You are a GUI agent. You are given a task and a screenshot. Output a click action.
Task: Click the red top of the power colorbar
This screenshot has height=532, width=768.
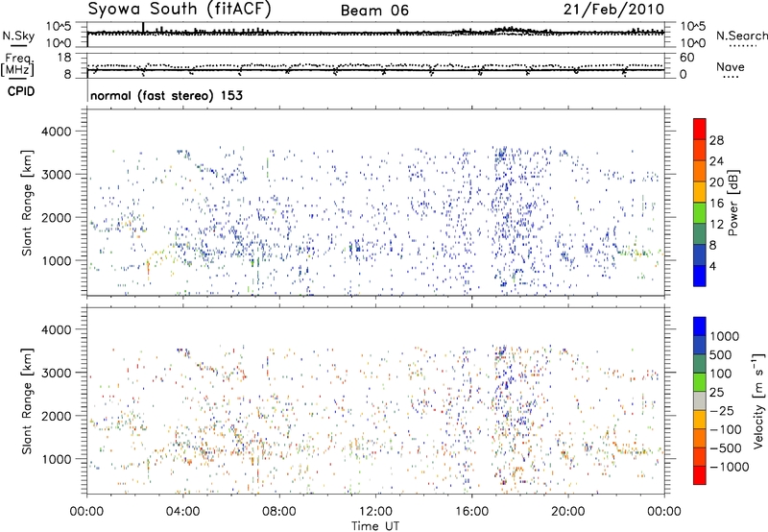pyautogui.click(x=700, y=129)
